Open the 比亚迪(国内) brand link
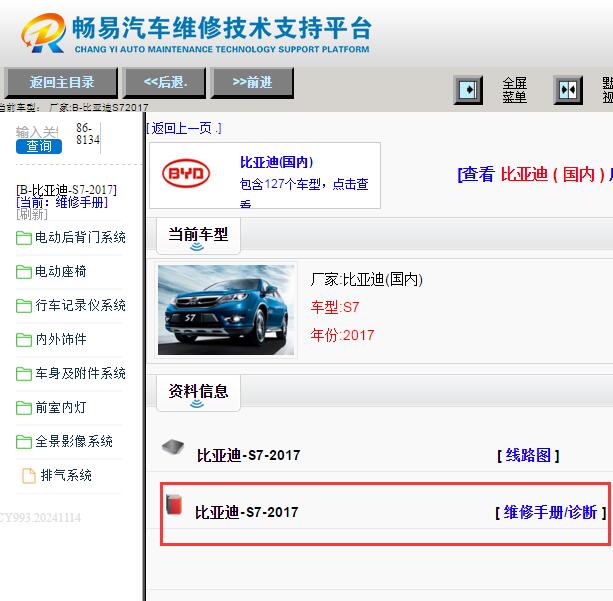Image resolution: width=613 pixels, height=601 pixels. pyautogui.click(x=276, y=162)
